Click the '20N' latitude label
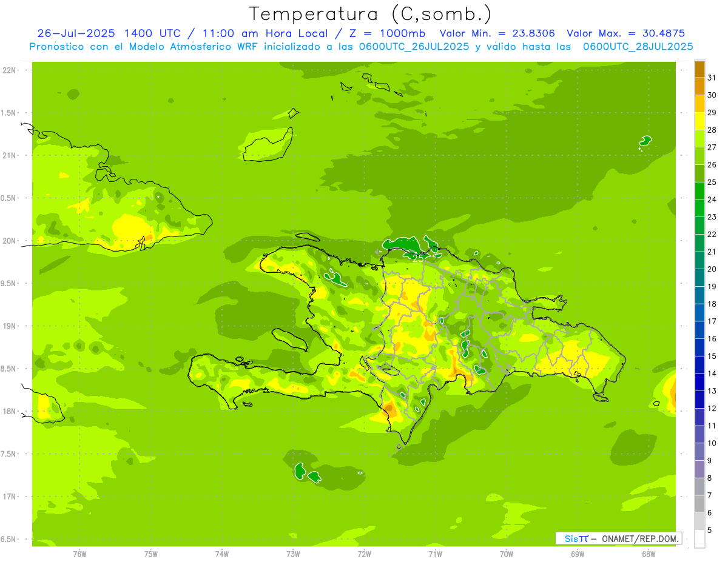728x562 pixels. coord(9,241)
